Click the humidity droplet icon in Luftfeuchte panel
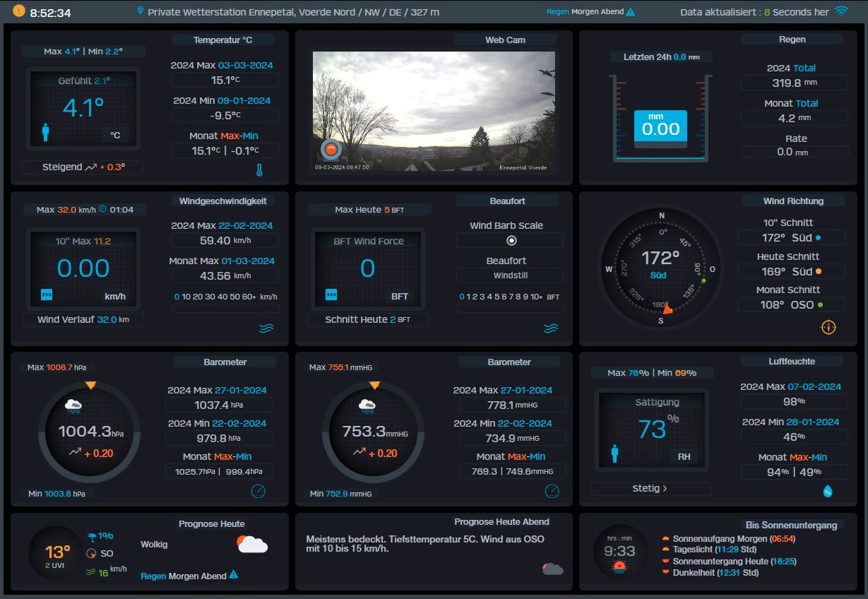Image resolution: width=868 pixels, height=599 pixels. point(828,489)
